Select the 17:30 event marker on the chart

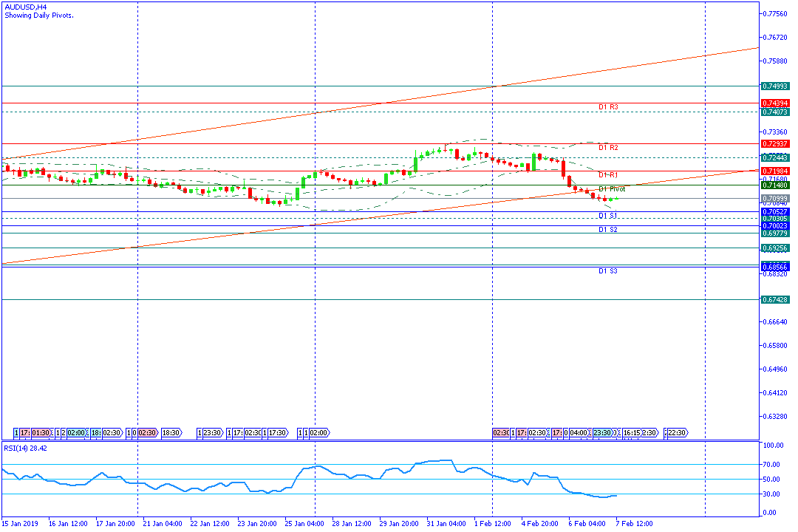[x=277, y=432]
